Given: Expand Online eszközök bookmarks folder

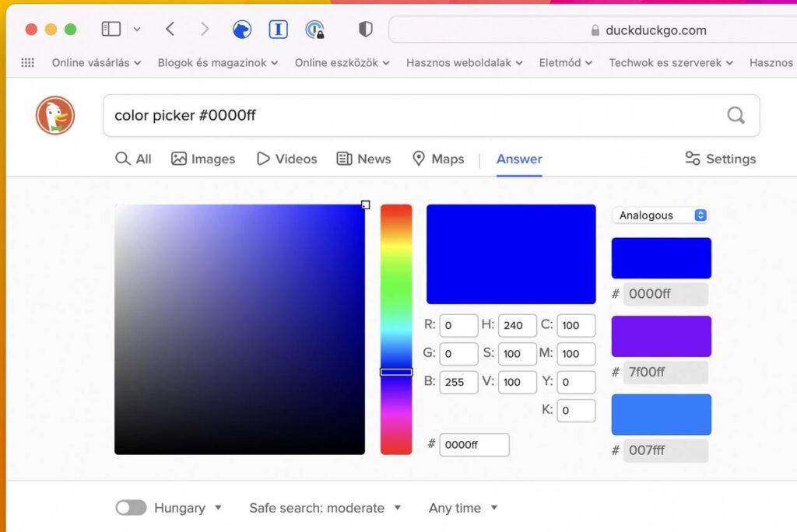Looking at the screenshot, I should (342, 62).
